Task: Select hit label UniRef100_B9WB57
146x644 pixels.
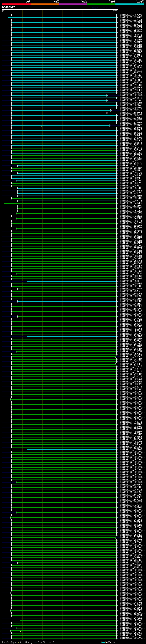Action: click(131, 226)
